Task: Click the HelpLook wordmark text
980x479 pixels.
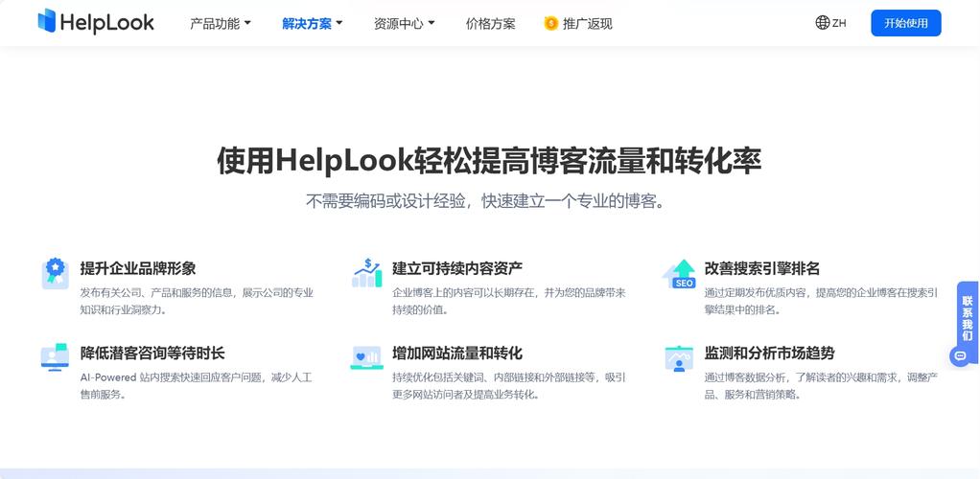Action: pos(106,23)
